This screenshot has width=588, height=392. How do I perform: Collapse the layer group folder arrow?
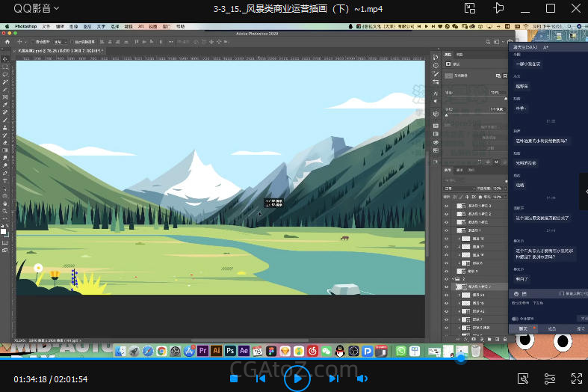click(x=454, y=279)
